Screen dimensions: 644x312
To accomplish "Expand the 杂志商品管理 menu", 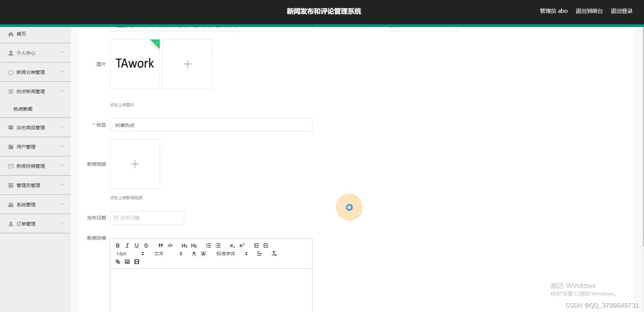I will pyautogui.click(x=35, y=128).
